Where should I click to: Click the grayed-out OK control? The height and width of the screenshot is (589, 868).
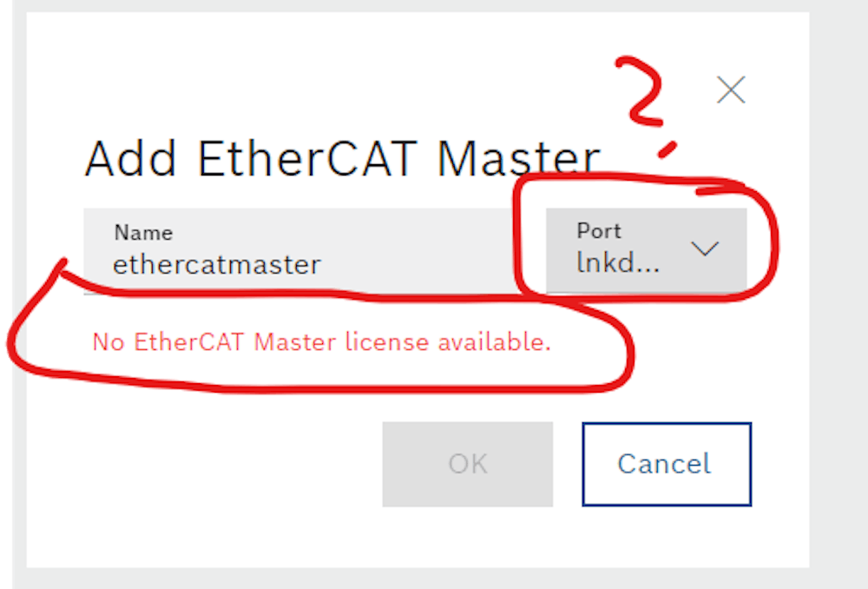[x=467, y=464]
